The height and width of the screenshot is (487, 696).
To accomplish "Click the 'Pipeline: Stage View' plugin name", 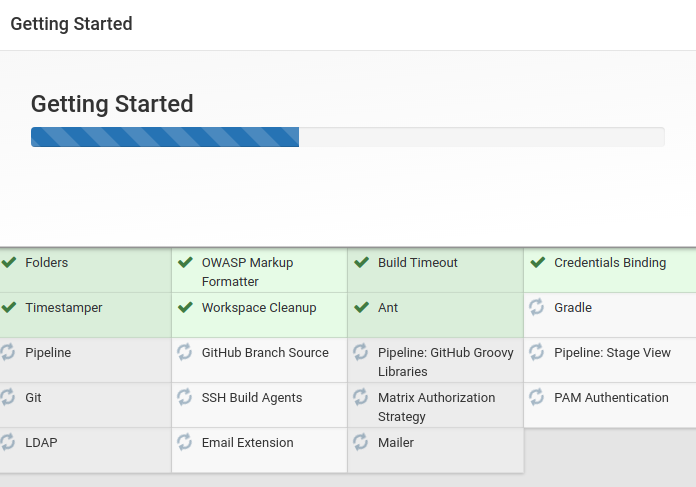I will click(612, 352).
